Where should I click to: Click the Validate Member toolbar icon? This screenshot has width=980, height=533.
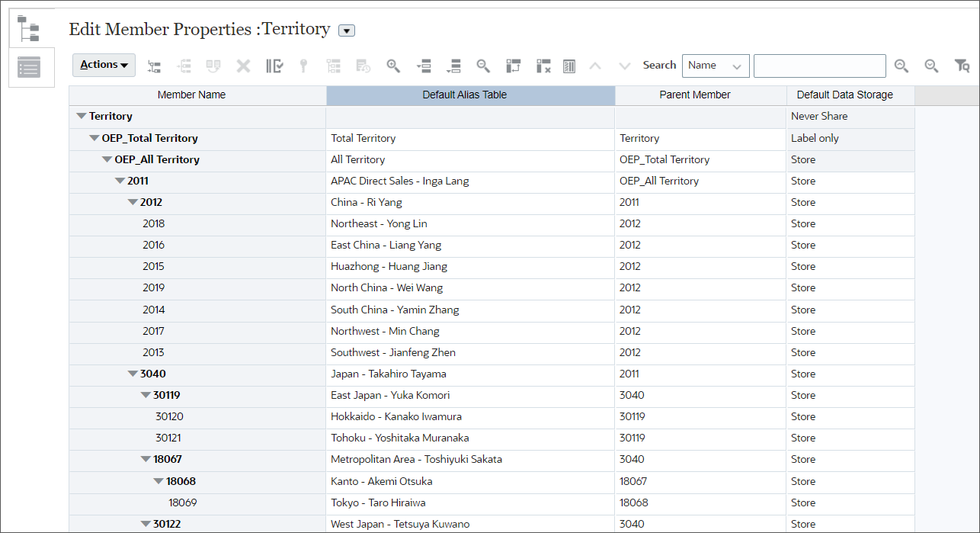click(274, 66)
